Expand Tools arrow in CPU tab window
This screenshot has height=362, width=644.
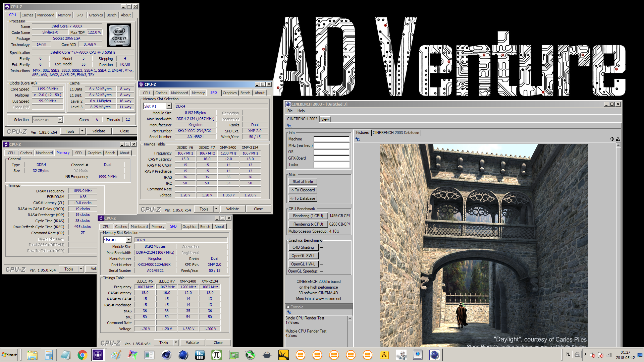(x=82, y=131)
